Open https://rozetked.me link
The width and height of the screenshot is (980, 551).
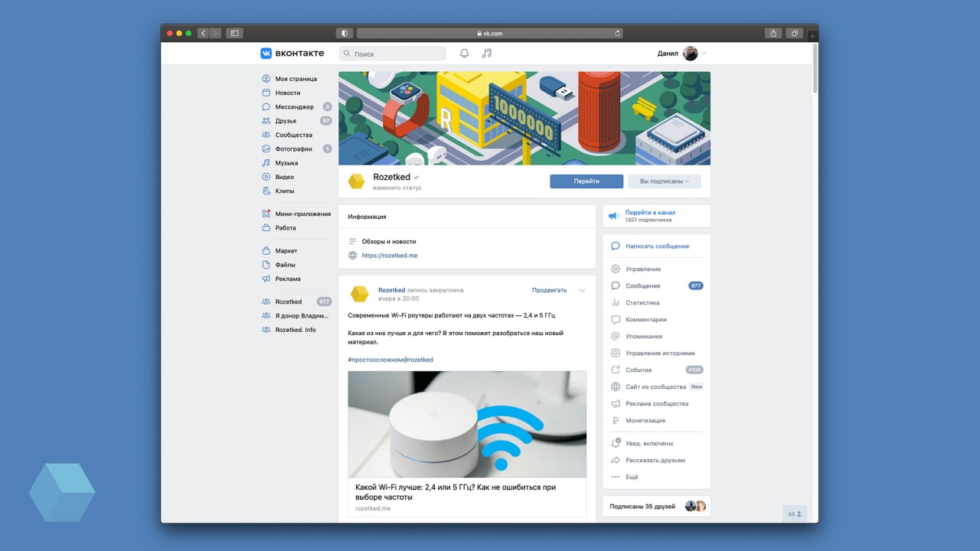[390, 256]
